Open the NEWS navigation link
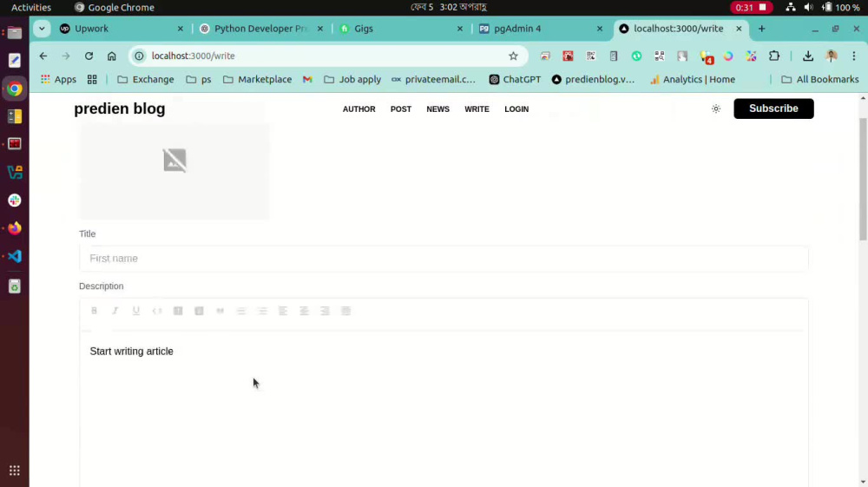Image resolution: width=868 pixels, height=487 pixels. [437, 109]
